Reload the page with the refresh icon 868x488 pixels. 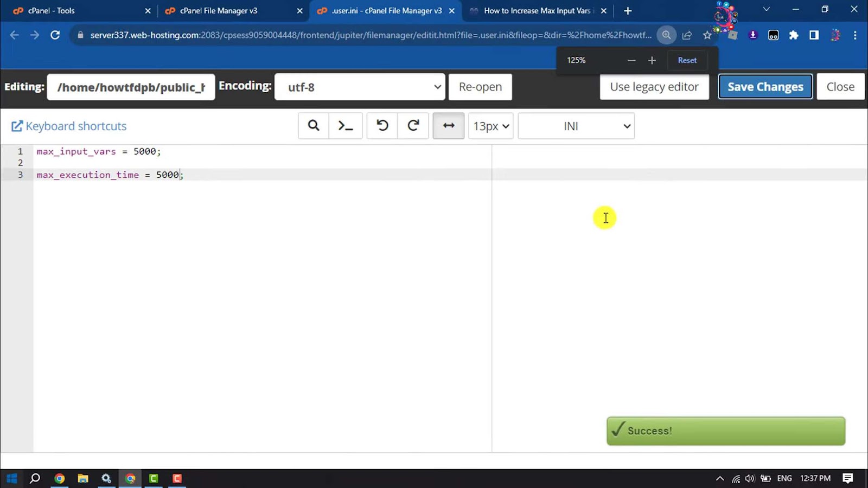pyautogui.click(x=55, y=35)
